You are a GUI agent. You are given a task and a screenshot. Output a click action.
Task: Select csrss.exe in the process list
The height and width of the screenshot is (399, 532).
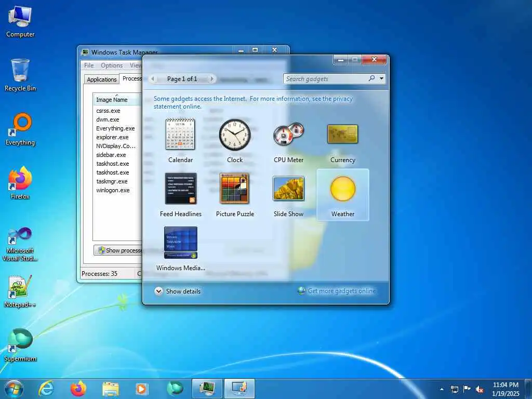coord(108,111)
